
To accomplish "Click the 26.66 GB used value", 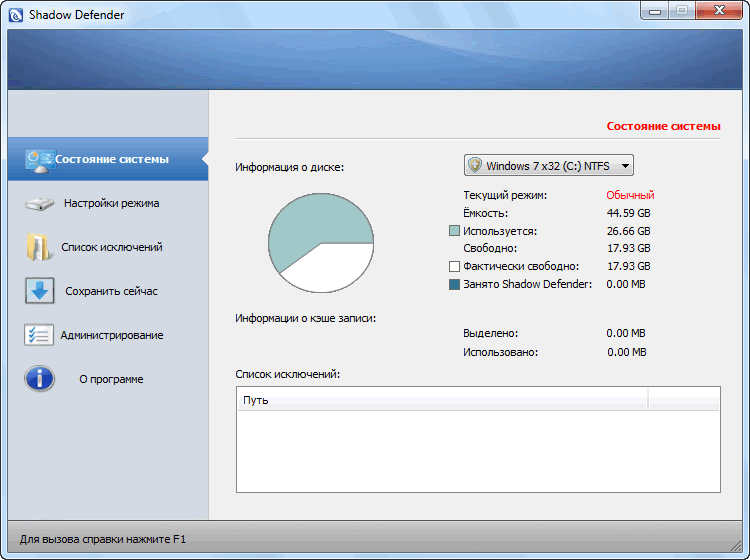I will click(x=629, y=231).
